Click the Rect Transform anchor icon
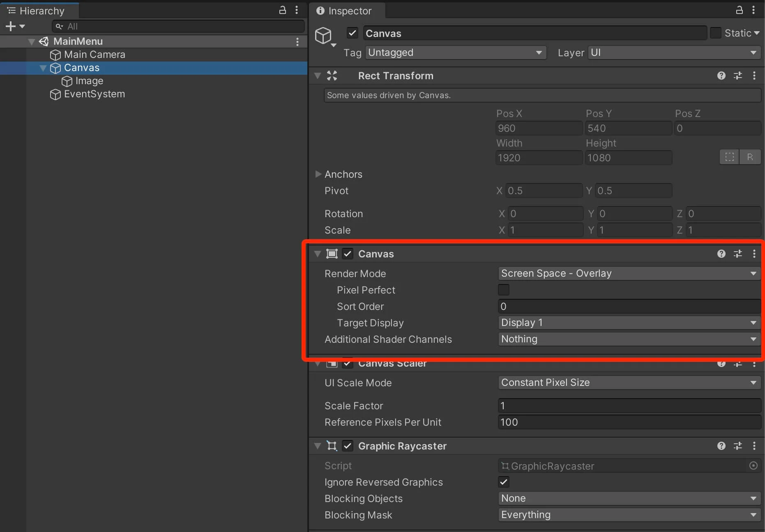This screenshot has width=765, height=532. [332, 76]
